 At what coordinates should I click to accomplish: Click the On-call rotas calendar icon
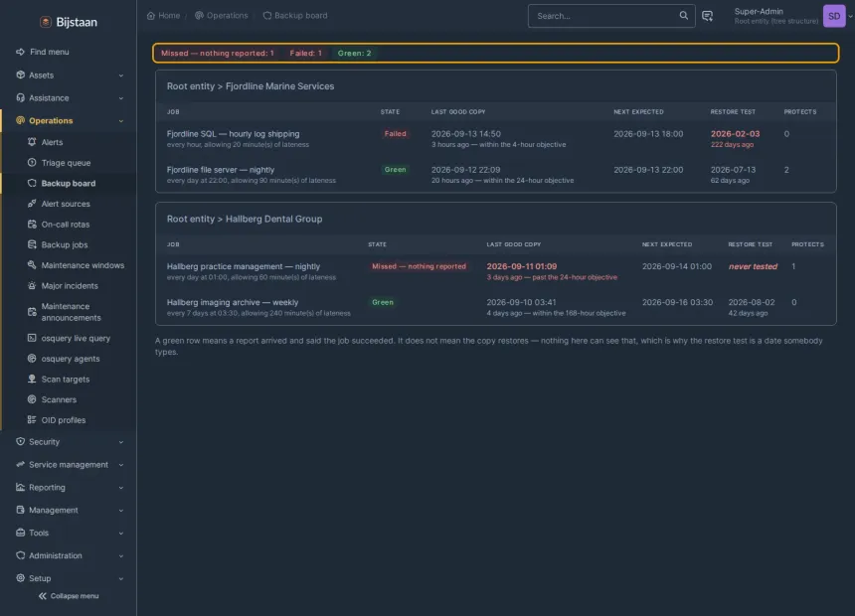pos(32,225)
